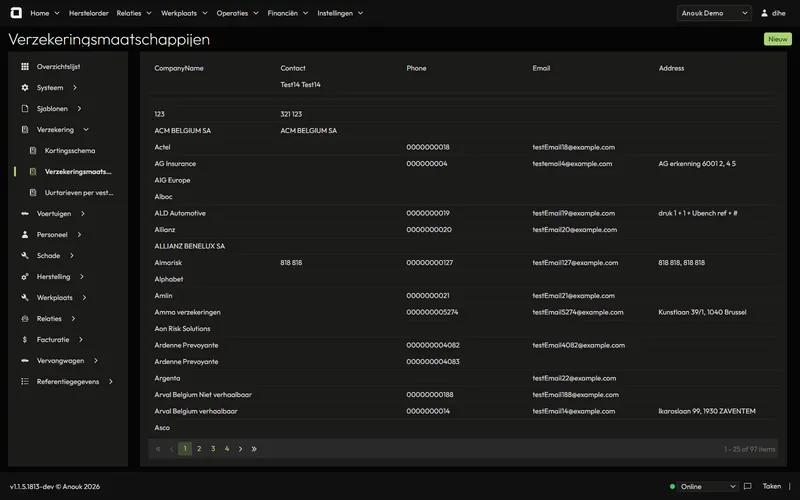Image resolution: width=800 pixels, height=500 pixels.
Task: Open the Online status dropdown
Action: pyautogui.click(x=708, y=486)
